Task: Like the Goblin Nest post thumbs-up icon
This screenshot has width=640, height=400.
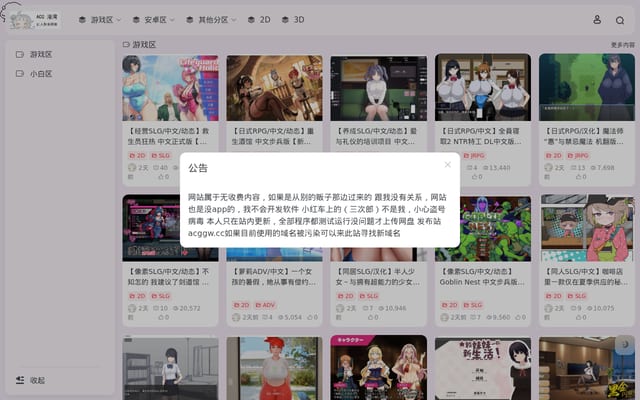Action: [x=518, y=317]
